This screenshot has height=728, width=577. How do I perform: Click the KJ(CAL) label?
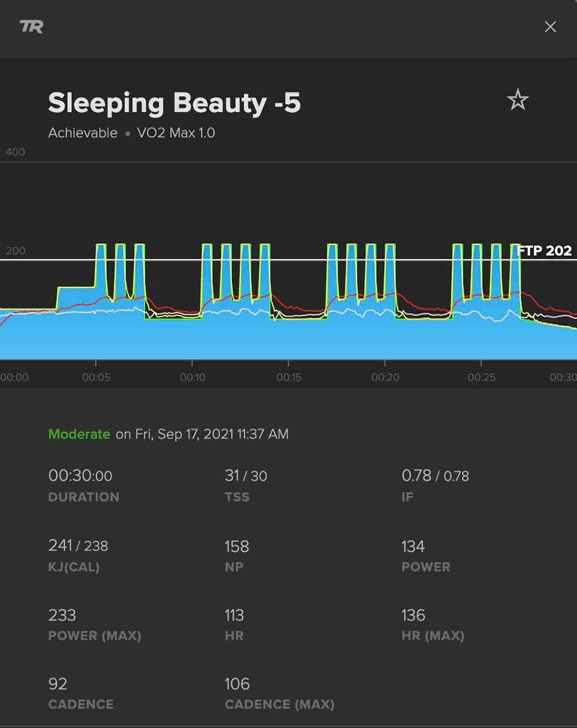coord(74,567)
